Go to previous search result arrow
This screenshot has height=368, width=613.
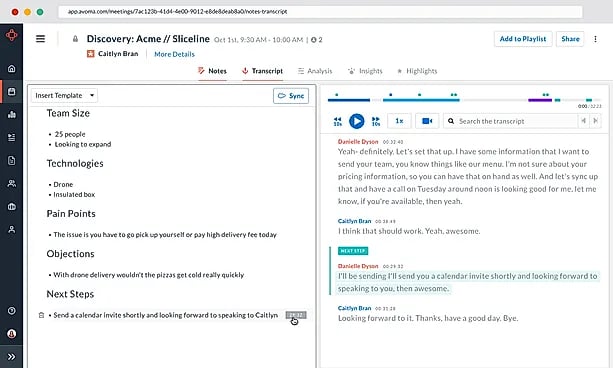[583, 121]
